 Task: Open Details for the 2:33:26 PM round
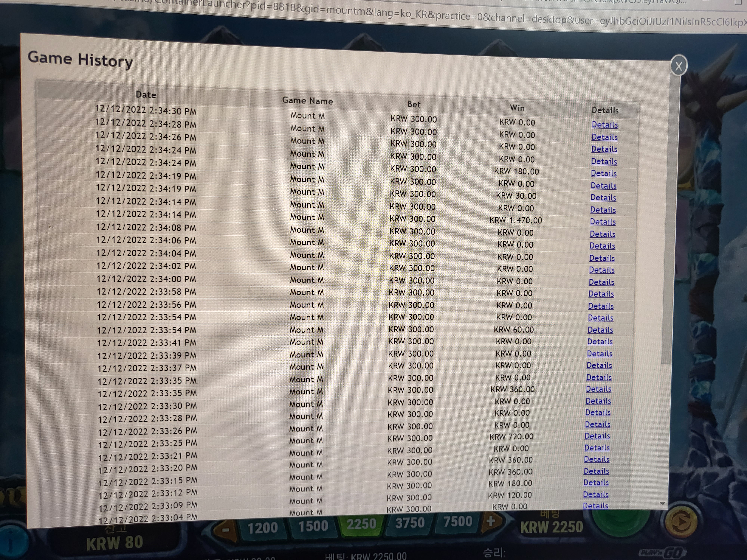pos(597,424)
